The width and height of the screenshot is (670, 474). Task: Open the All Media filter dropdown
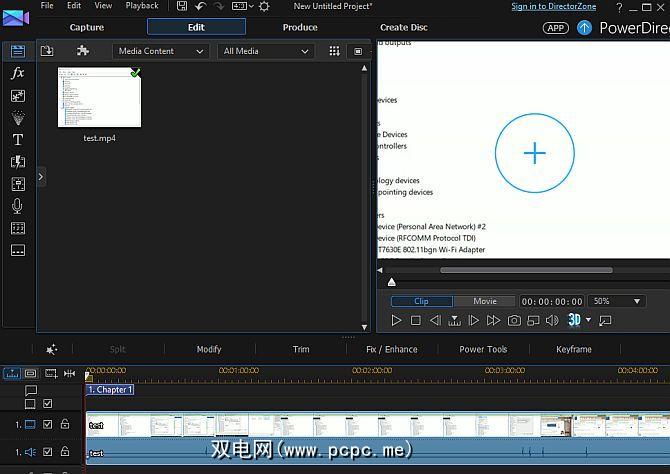pos(264,51)
